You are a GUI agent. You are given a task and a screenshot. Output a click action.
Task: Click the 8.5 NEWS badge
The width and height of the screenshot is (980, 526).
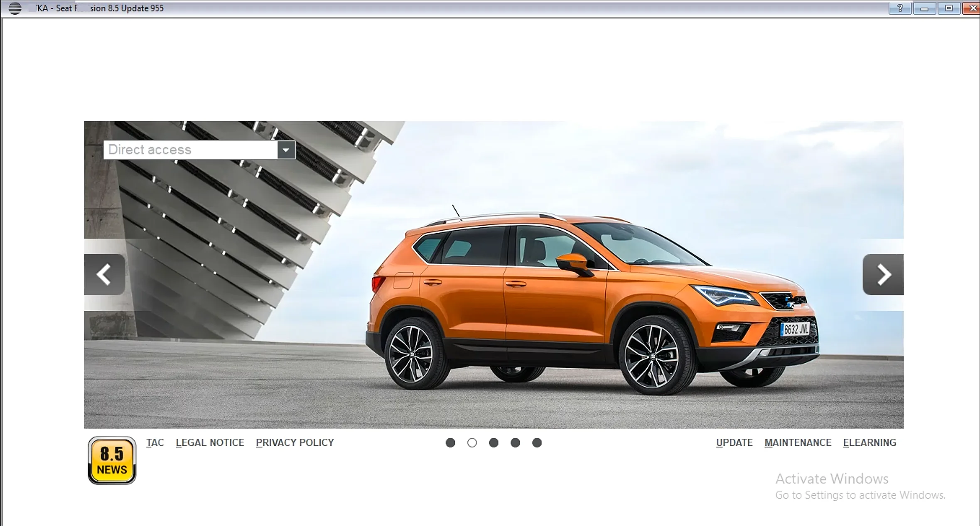click(112, 460)
